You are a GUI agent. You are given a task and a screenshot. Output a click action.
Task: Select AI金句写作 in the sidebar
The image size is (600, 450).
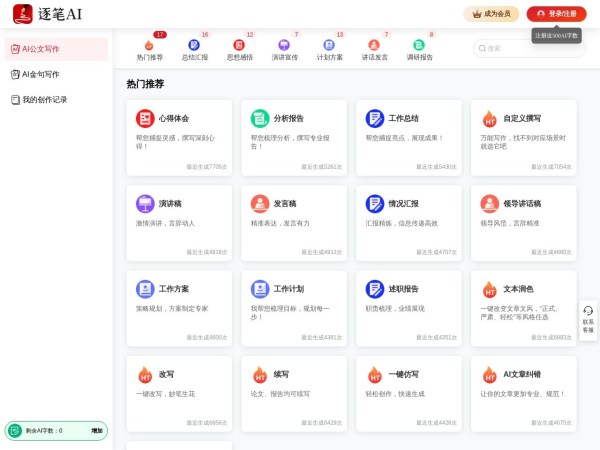pos(40,74)
